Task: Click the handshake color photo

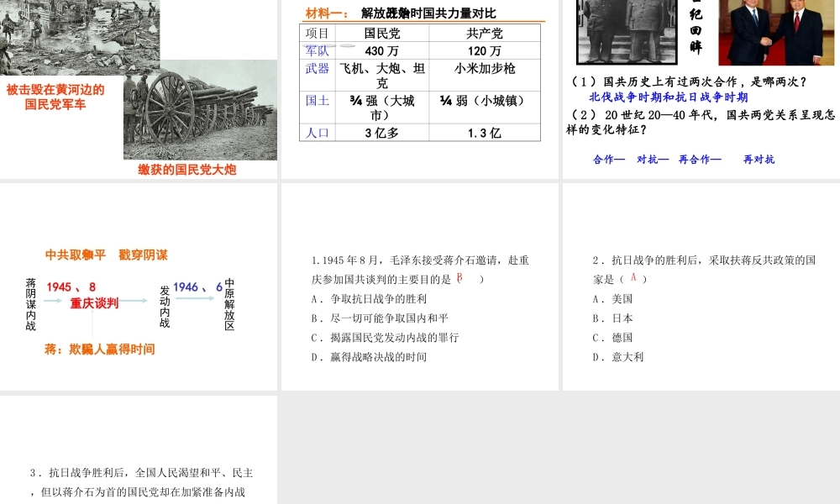Action: (776, 32)
